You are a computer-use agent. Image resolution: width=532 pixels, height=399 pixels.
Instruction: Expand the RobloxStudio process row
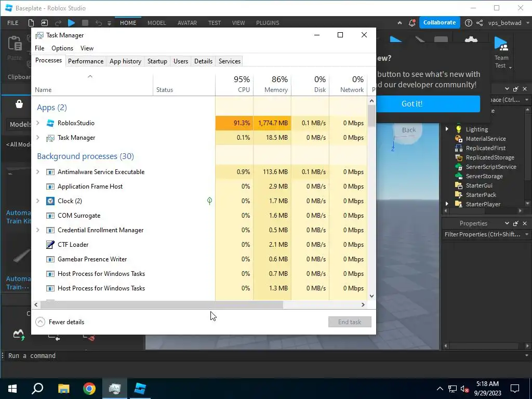pyautogui.click(x=37, y=123)
